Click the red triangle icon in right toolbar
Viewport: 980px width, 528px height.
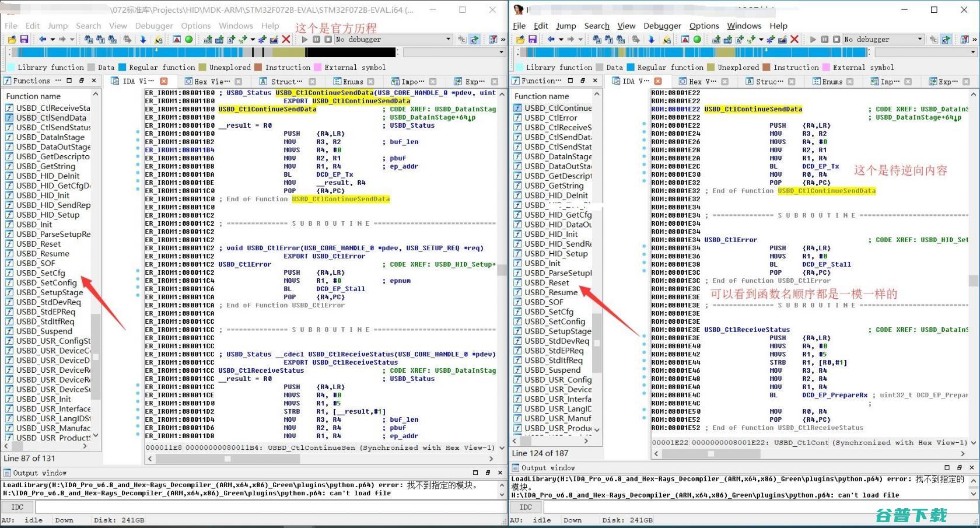pos(685,39)
